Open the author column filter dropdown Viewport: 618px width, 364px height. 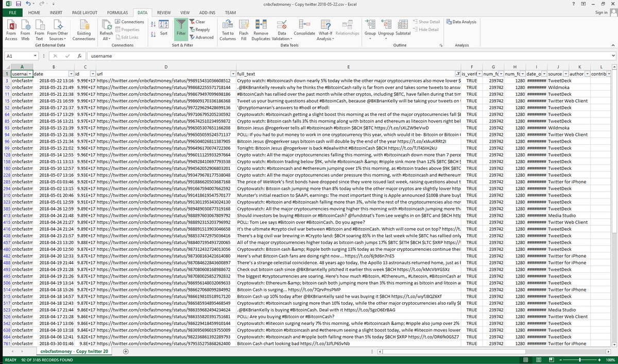tap(587, 75)
